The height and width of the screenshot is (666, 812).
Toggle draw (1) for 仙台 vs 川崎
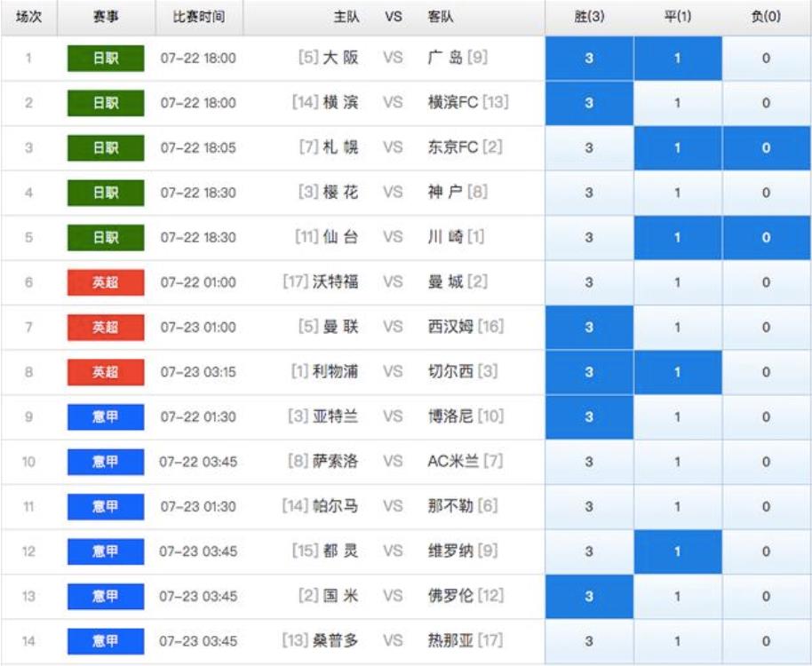point(677,237)
